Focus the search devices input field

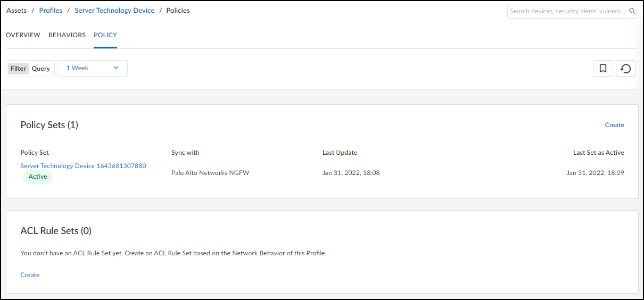click(567, 11)
